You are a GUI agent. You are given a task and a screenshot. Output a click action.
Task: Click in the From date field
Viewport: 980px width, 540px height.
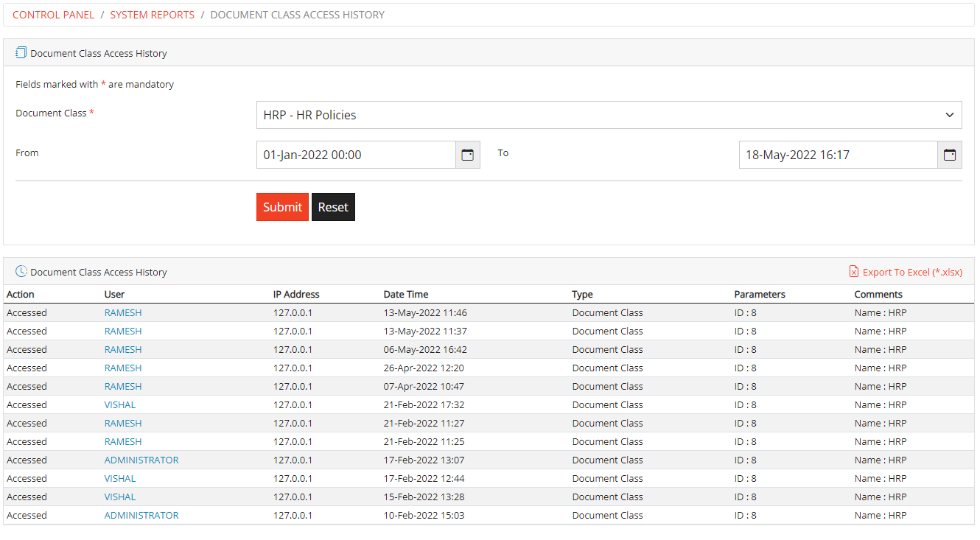click(356, 155)
